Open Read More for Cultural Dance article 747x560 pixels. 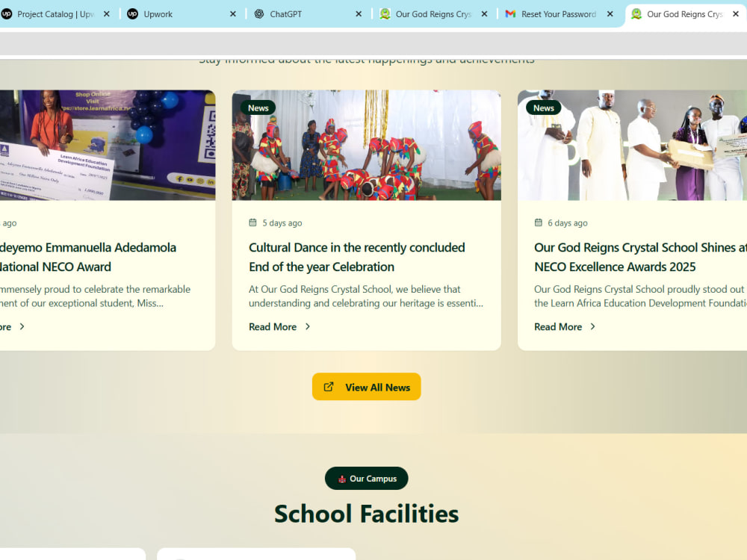(x=273, y=327)
